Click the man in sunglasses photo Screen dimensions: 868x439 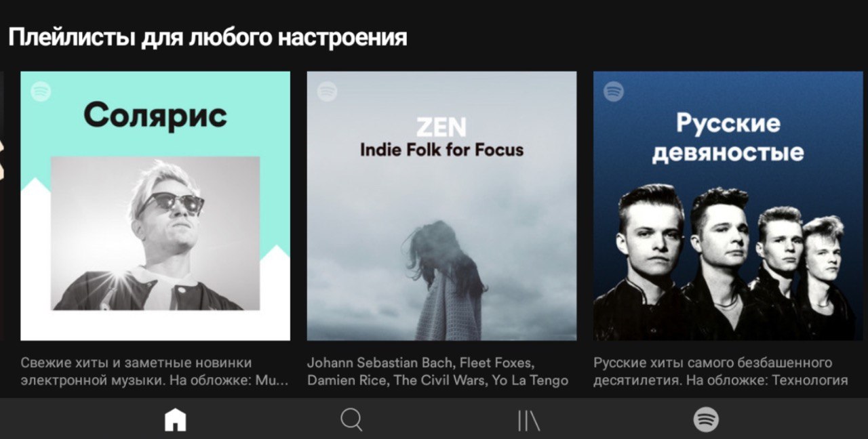155,233
